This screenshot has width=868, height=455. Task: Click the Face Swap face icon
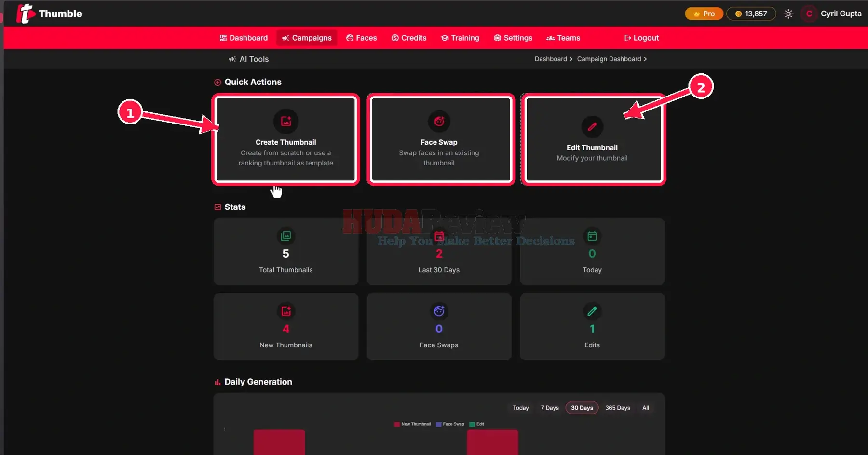[439, 121]
